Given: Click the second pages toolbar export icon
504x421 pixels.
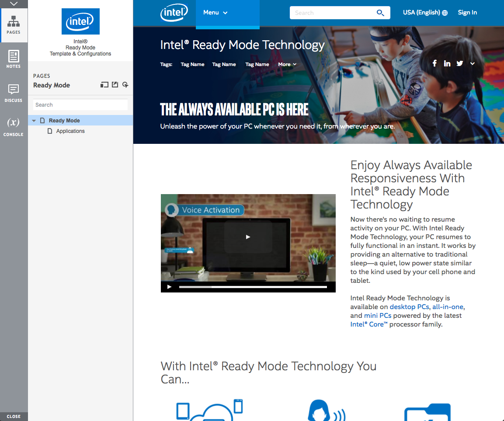Looking at the screenshot, I should coord(115,85).
